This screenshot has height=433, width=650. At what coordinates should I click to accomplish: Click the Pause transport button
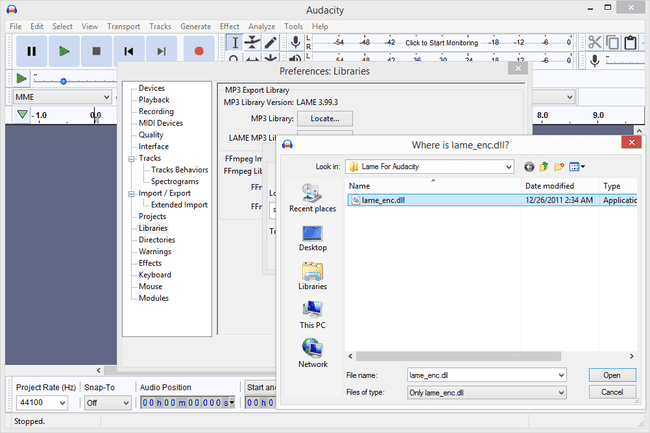(32, 51)
